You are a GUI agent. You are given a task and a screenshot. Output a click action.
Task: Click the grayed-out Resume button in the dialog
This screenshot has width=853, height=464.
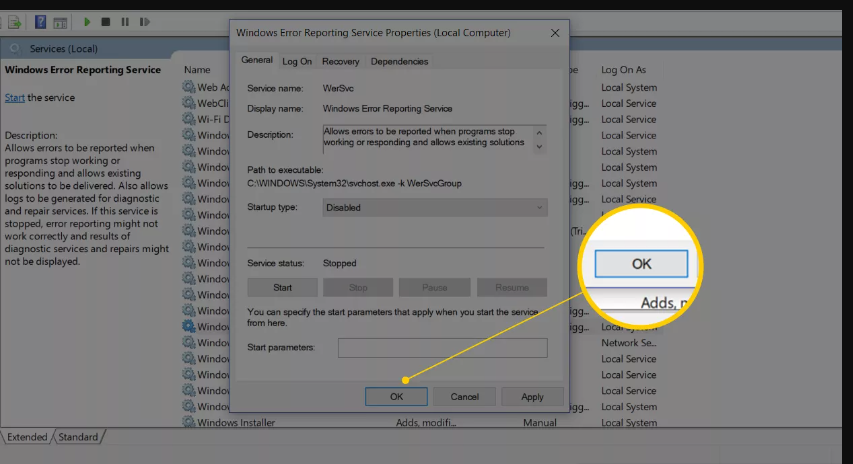pyautogui.click(x=512, y=287)
